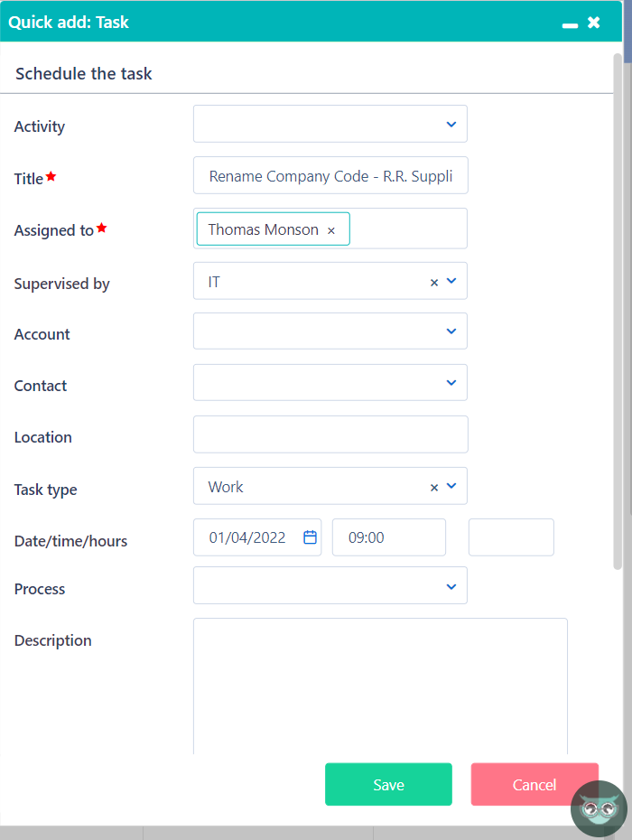This screenshot has width=632, height=840.
Task: Click inside the Description text area
Action: pos(380,686)
